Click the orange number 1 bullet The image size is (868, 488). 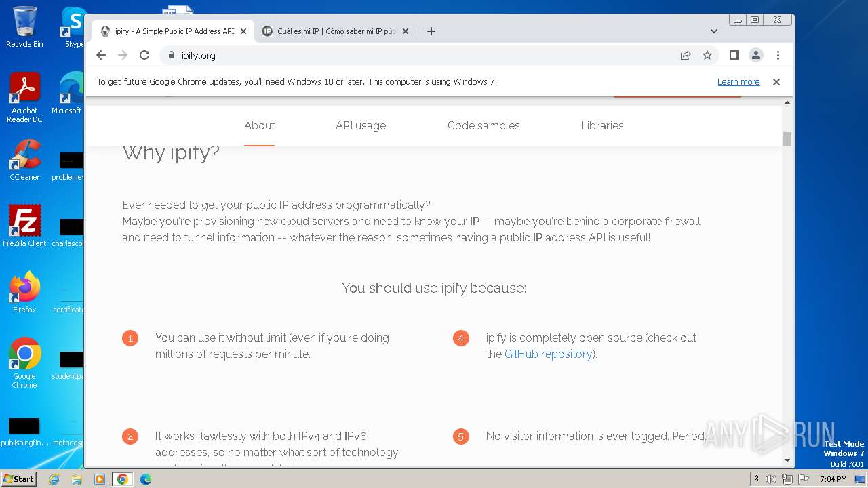tap(130, 338)
